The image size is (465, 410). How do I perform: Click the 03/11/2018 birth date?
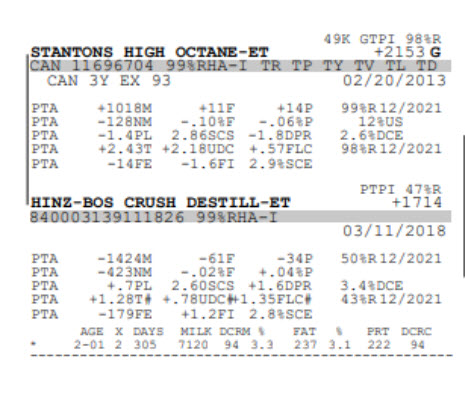click(x=394, y=231)
